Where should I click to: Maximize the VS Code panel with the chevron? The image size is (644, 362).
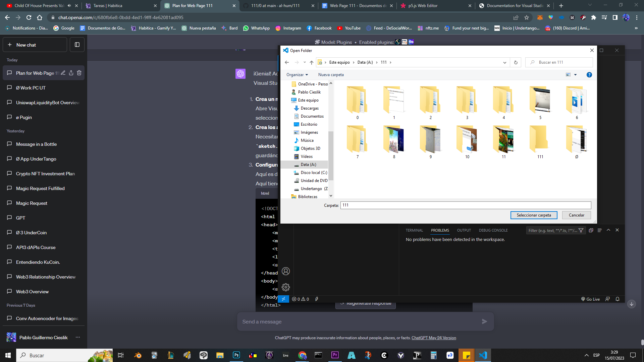coord(608,230)
